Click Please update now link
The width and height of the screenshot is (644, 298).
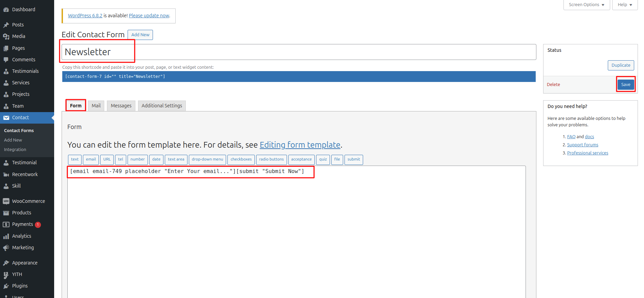pos(149,16)
